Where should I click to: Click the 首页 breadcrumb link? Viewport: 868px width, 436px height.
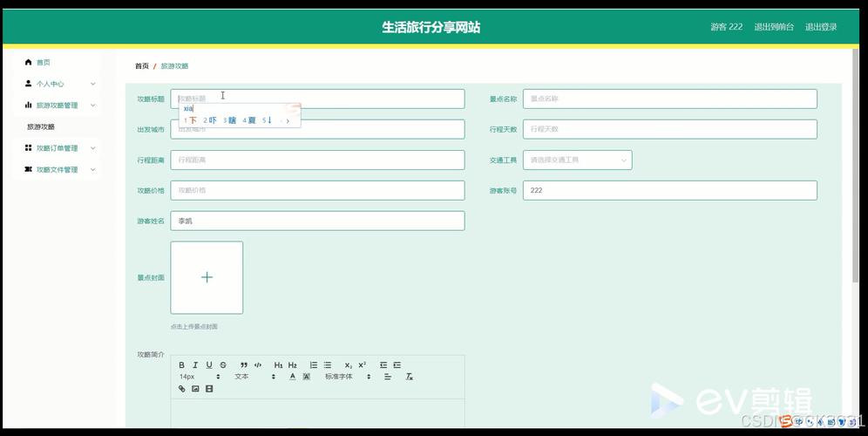point(142,66)
